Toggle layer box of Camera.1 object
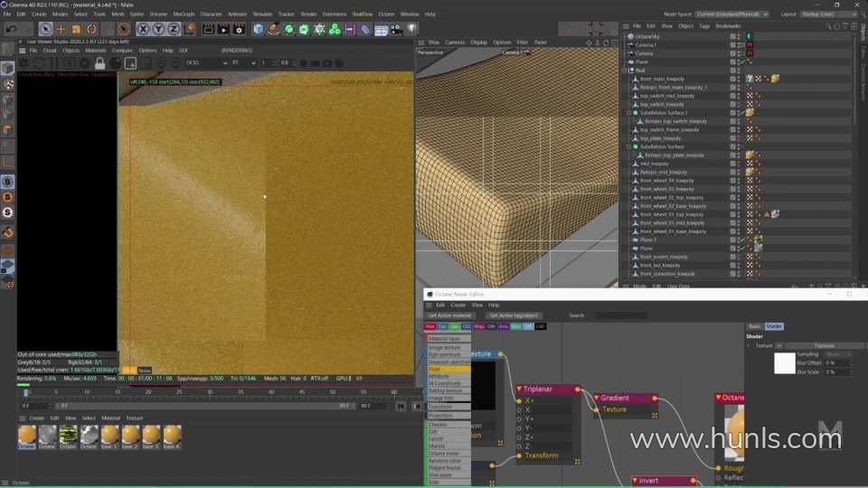868x488 pixels. 732,45
